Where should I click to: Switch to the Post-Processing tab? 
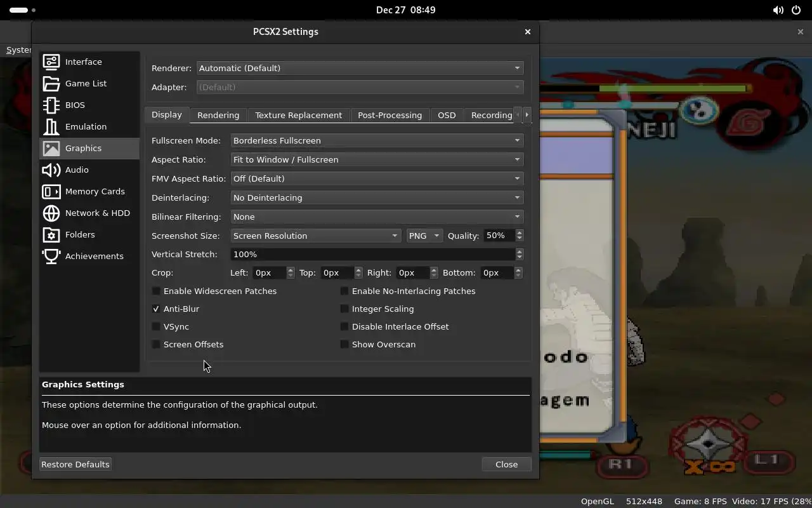tap(390, 115)
